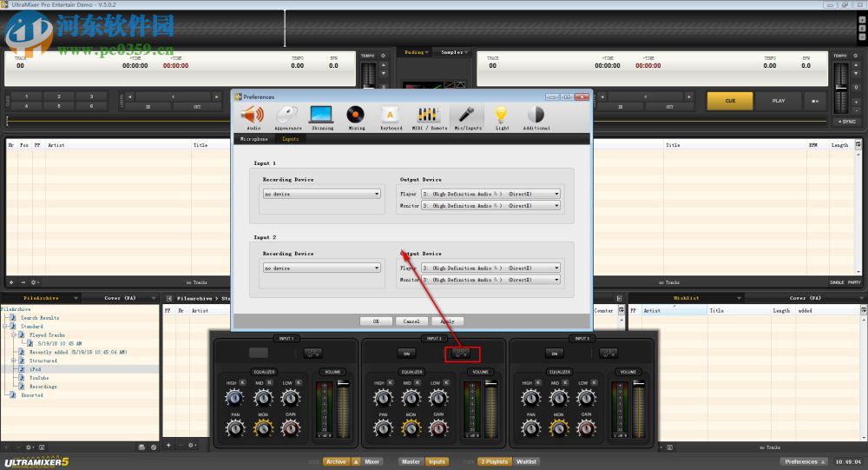Expand Structured tree node
The height and width of the screenshot is (470, 868).
click(14, 361)
